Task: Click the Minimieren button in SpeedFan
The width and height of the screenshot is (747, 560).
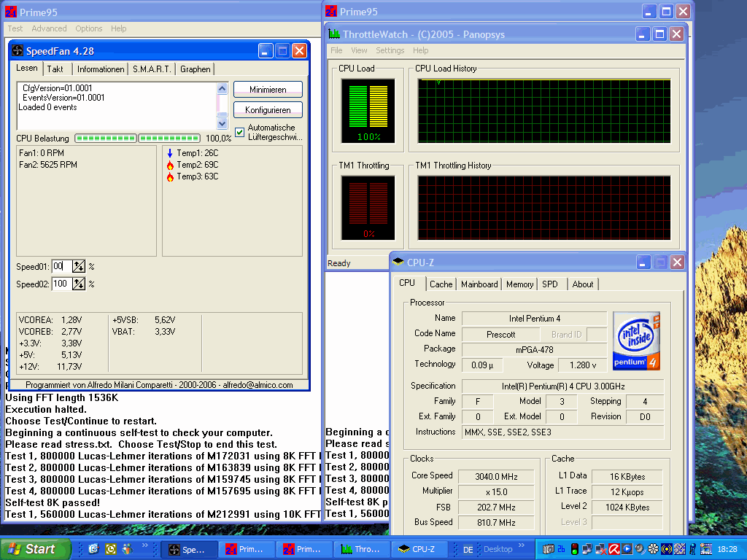Action: [x=268, y=90]
